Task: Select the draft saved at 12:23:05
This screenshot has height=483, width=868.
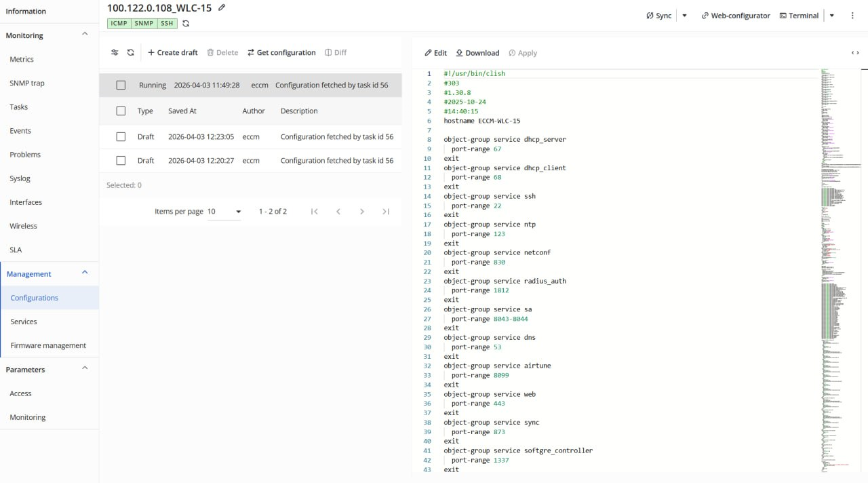Action: pos(121,137)
